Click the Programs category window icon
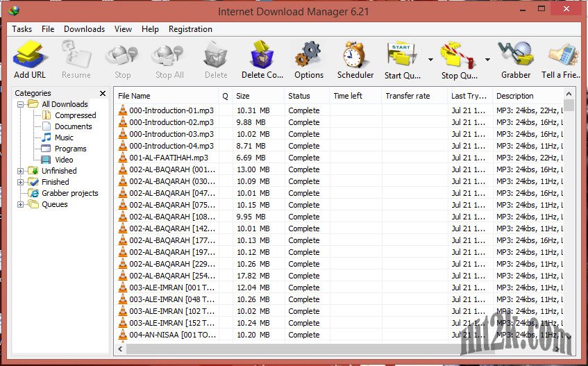Image resolution: width=588 pixels, height=366 pixels. [x=46, y=149]
